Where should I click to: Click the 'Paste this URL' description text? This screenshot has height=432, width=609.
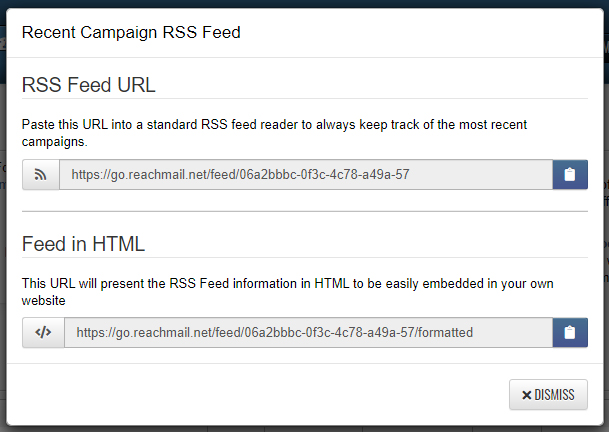[x=274, y=133]
